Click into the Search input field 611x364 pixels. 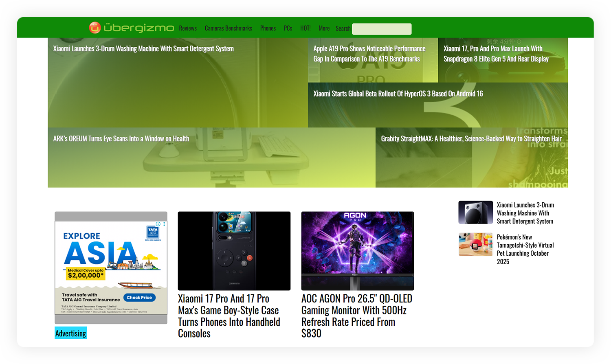click(x=382, y=29)
